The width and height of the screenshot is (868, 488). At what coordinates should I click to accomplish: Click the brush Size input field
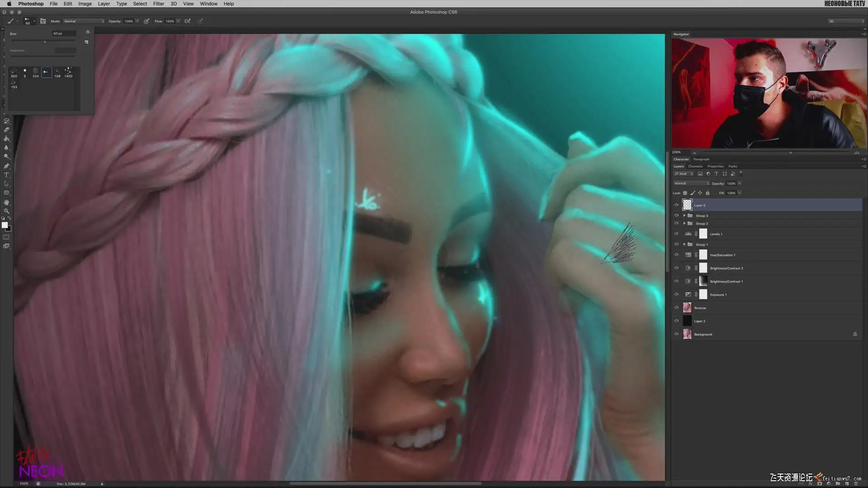pyautogui.click(x=64, y=33)
